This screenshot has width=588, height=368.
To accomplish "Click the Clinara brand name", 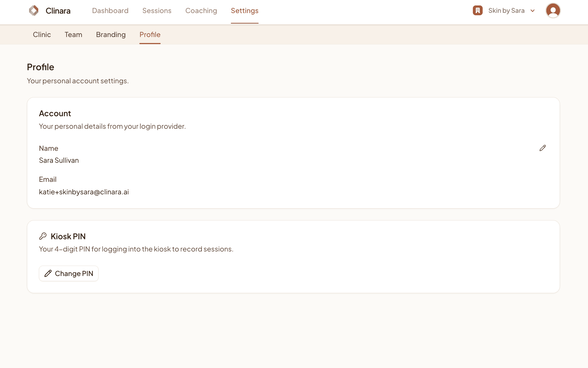I will pos(58,11).
